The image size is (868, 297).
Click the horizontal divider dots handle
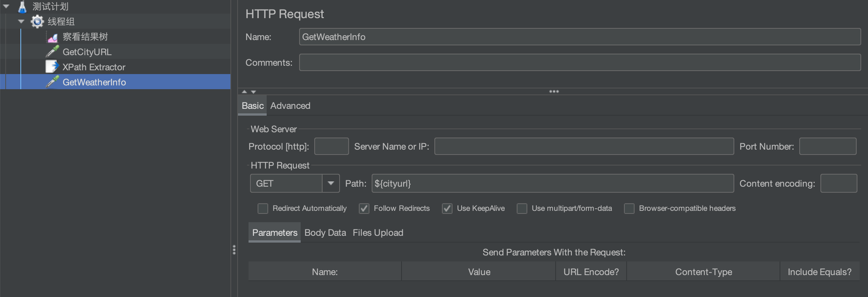tap(554, 91)
